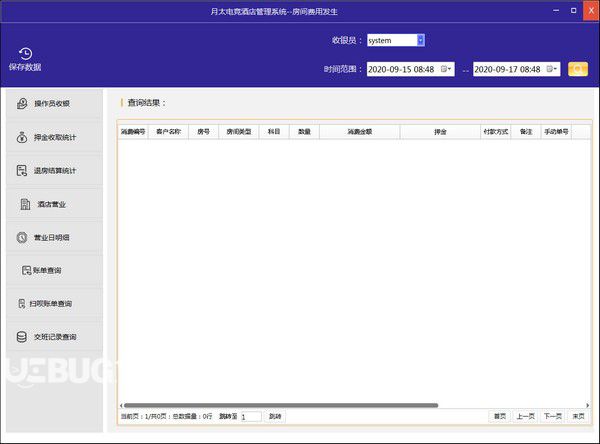
Task: Click the 跳转至 page number input
Action: [x=251, y=416]
